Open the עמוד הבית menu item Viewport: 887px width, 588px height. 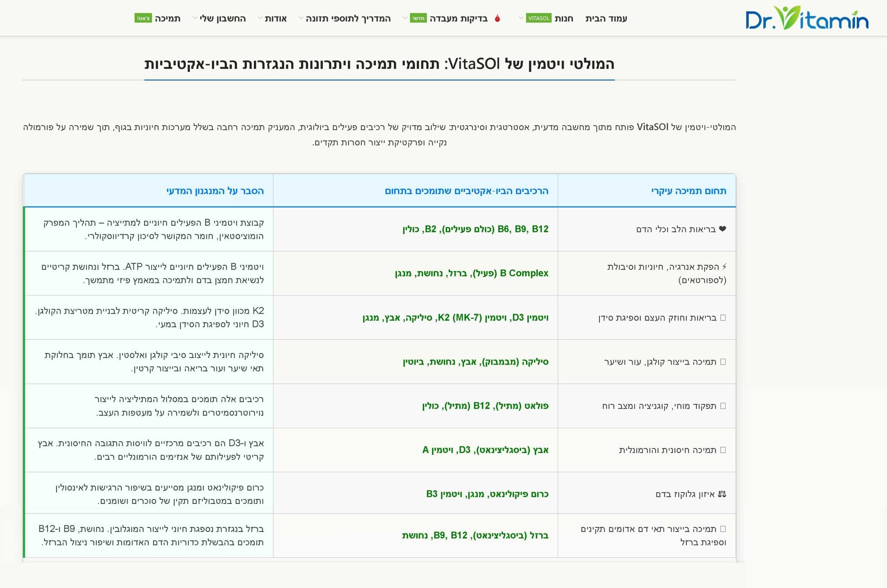tap(606, 18)
